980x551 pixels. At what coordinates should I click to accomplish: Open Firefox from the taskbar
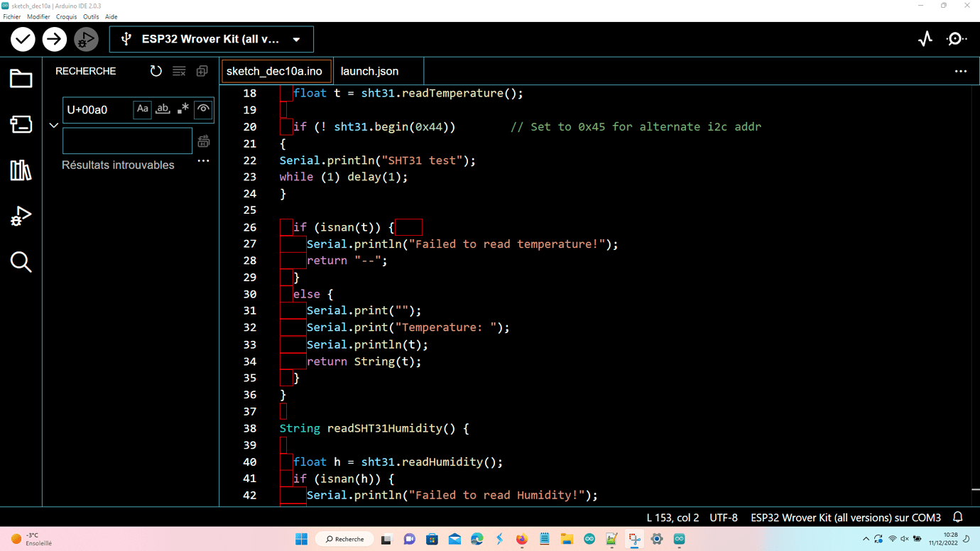(522, 539)
